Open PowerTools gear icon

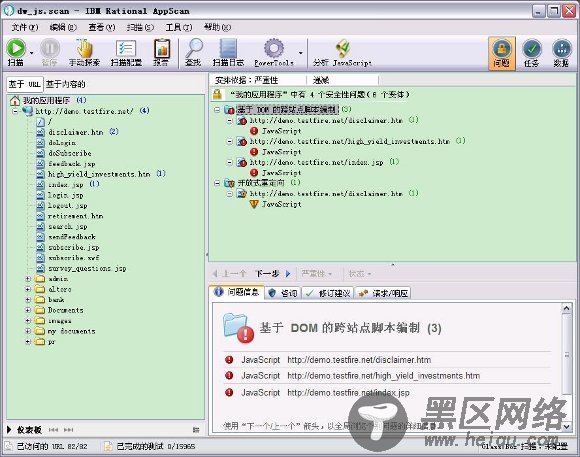(x=274, y=48)
